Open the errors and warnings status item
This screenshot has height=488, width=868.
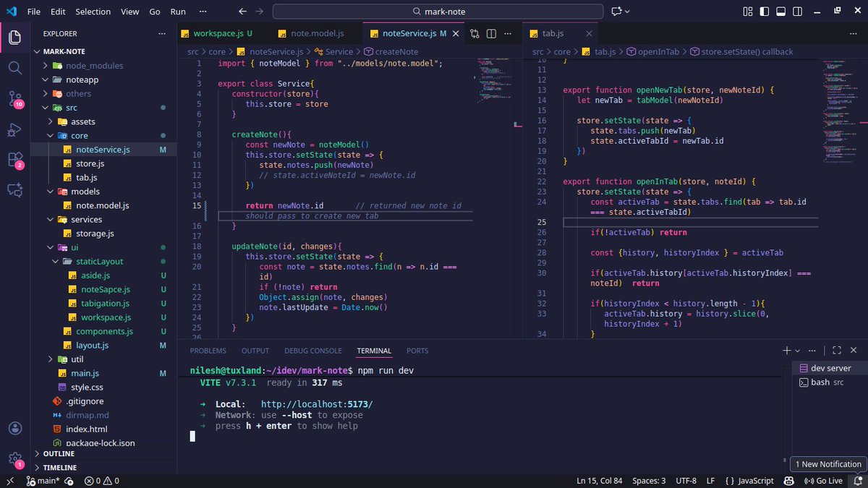pos(102,481)
